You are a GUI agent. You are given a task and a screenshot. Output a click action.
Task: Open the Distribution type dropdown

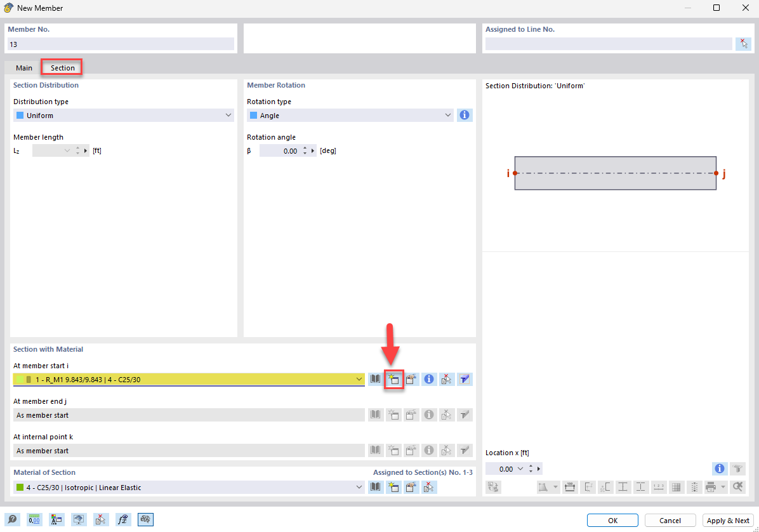point(228,115)
